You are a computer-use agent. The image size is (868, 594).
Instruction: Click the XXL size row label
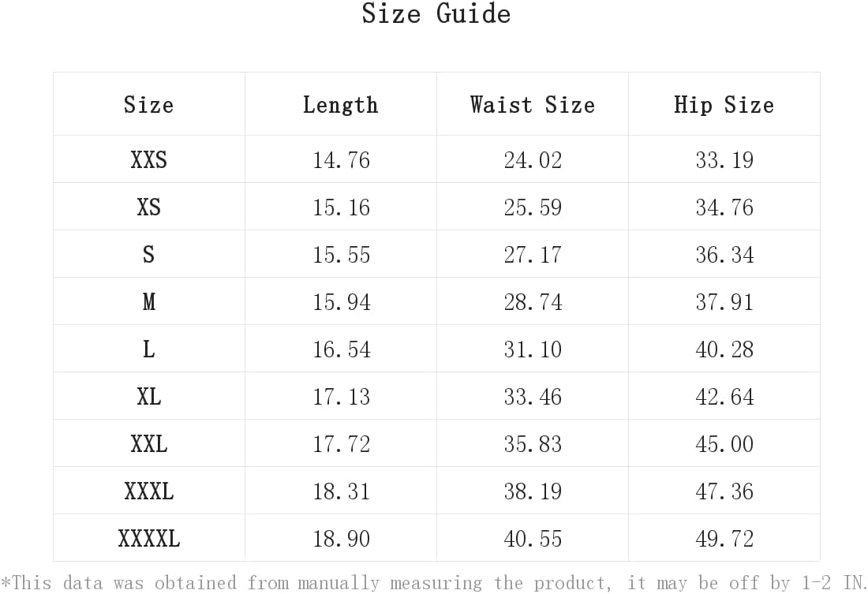coord(149,444)
